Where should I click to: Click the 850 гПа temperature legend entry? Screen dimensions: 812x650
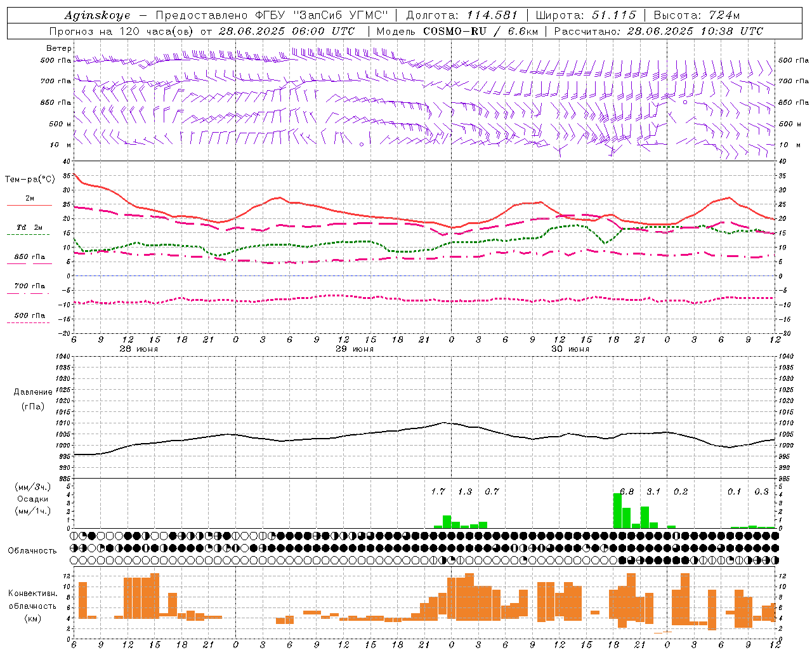pyautogui.click(x=29, y=257)
